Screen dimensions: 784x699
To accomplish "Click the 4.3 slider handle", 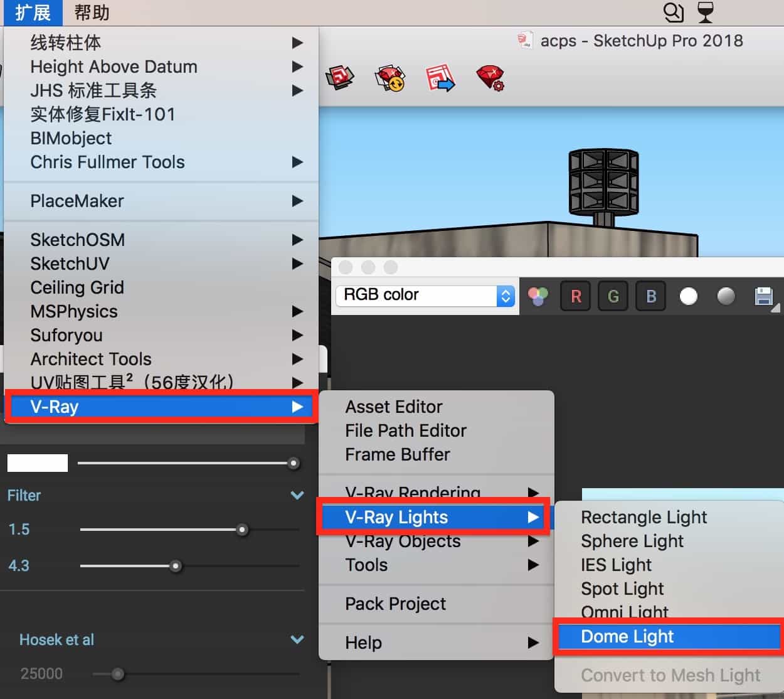I will [x=176, y=566].
